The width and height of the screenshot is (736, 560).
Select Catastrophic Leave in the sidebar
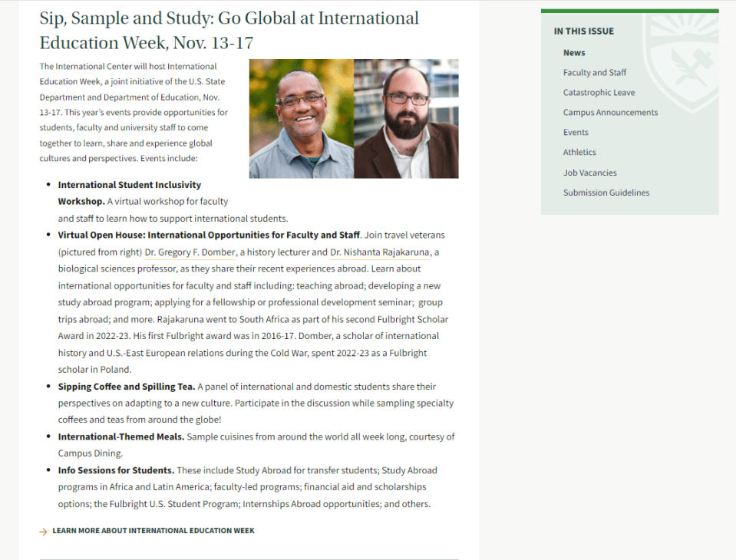pyautogui.click(x=599, y=93)
